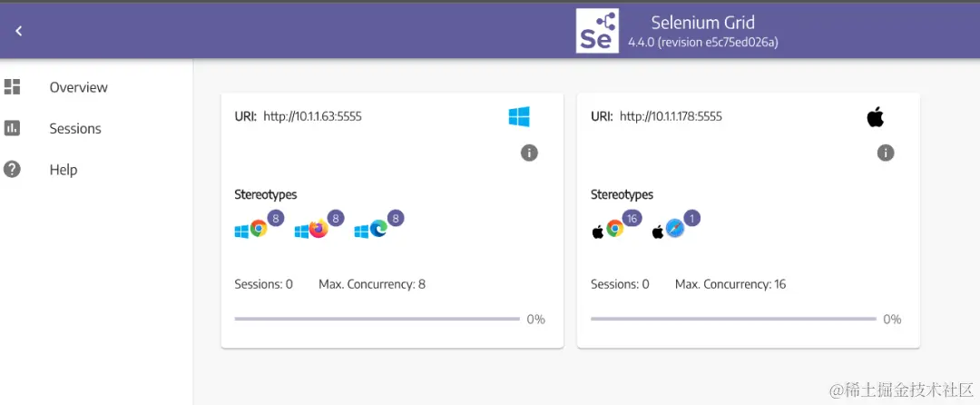Screen dimensions: 980x405
Task: Open the Help page
Action: point(64,170)
